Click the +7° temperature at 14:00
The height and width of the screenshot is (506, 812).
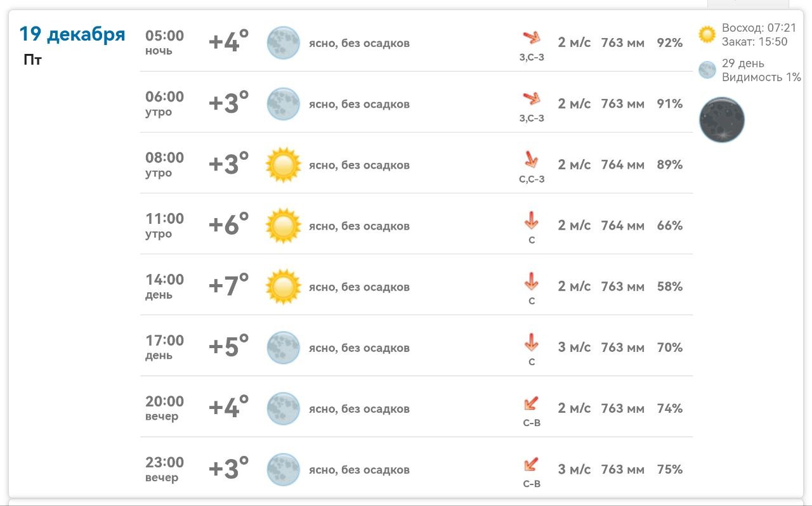tap(228, 287)
